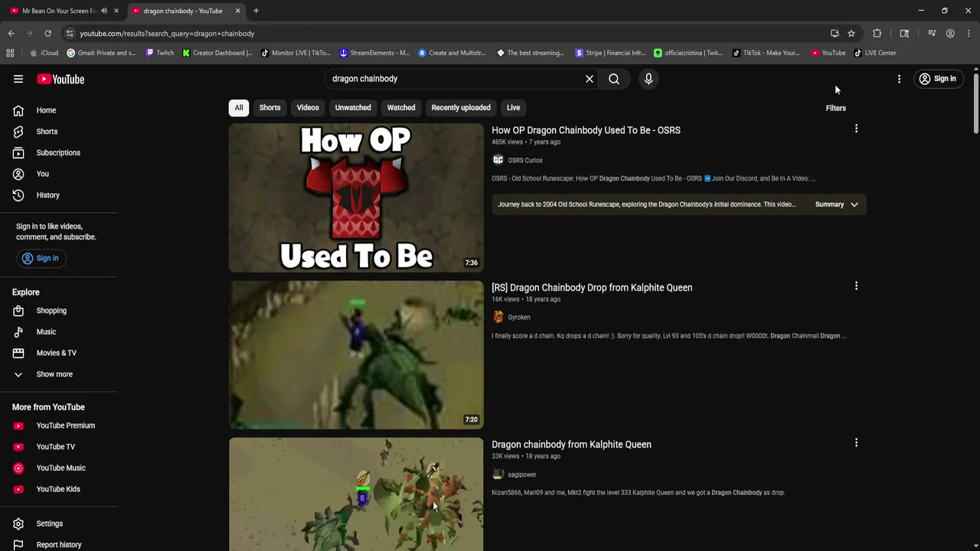The height and width of the screenshot is (551, 980).
Task: Mute the Mr Bean tab audio
Action: pos(104,11)
